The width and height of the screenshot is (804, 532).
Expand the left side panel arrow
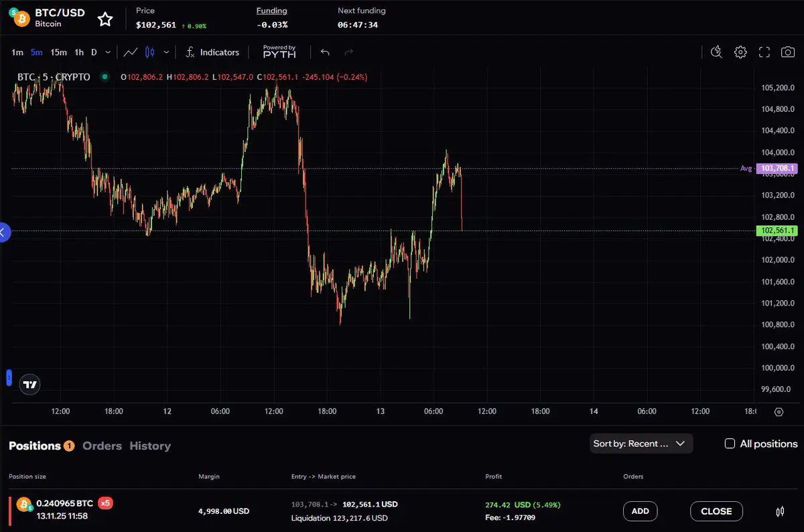pyautogui.click(x=3, y=232)
